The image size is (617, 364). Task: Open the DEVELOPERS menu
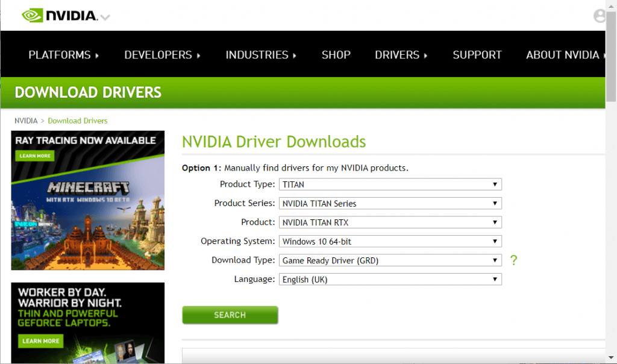(x=162, y=55)
